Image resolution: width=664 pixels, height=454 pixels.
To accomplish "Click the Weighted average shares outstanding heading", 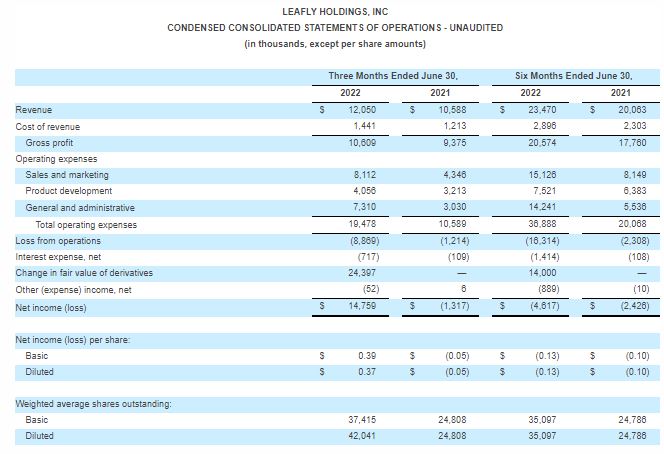I will (x=93, y=403).
